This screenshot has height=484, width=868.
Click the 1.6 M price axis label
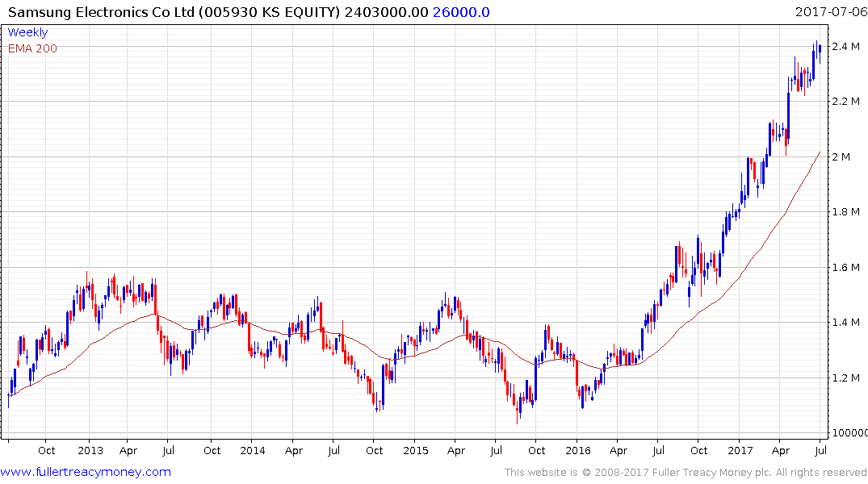point(846,267)
